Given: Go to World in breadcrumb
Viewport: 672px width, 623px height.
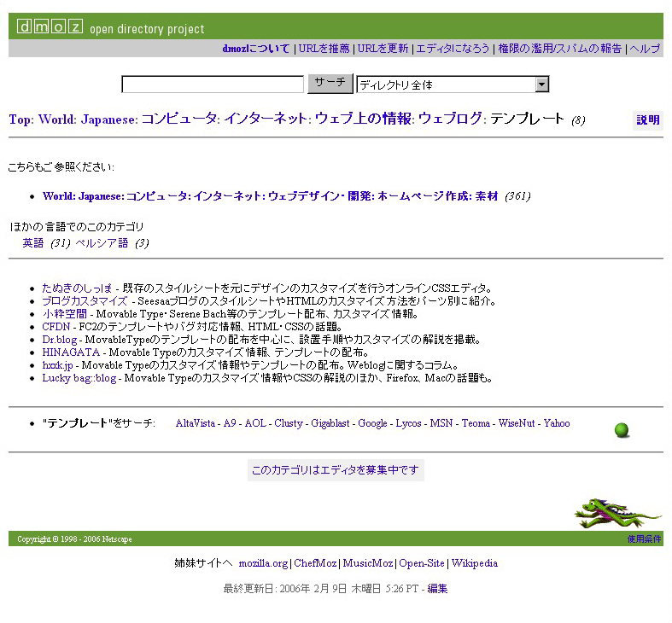Looking at the screenshot, I should tap(56, 119).
